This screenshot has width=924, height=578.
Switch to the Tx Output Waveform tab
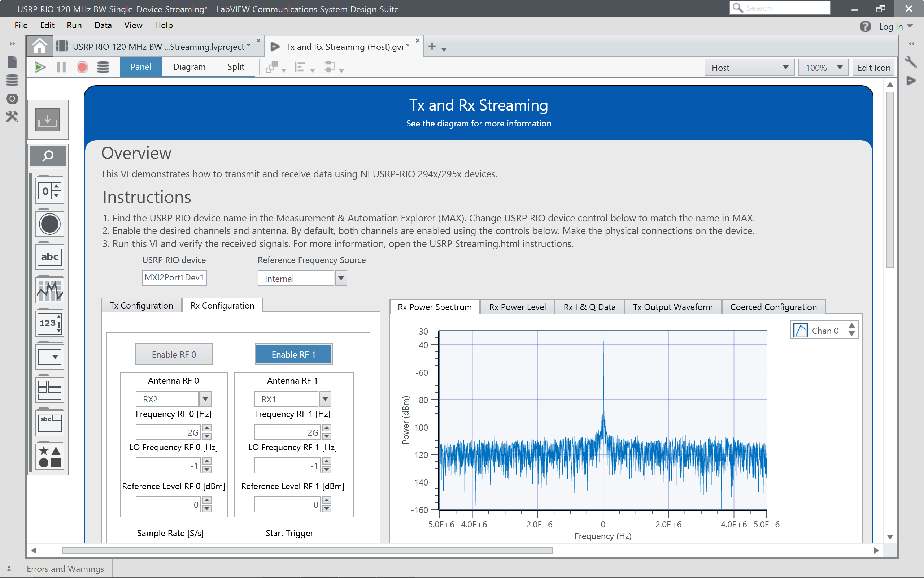point(673,307)
